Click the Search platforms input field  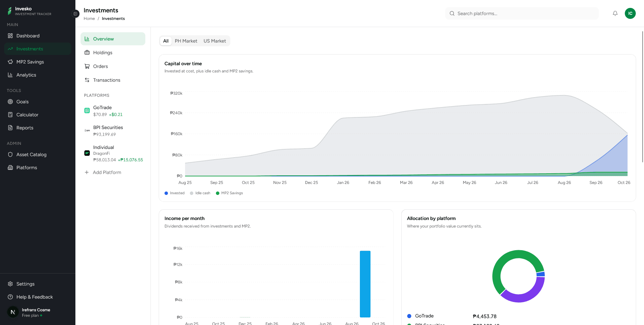(522, 13)
